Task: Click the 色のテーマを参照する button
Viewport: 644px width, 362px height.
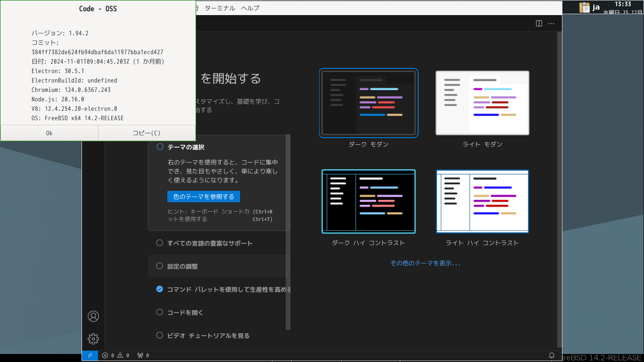Action: [204, 197]
